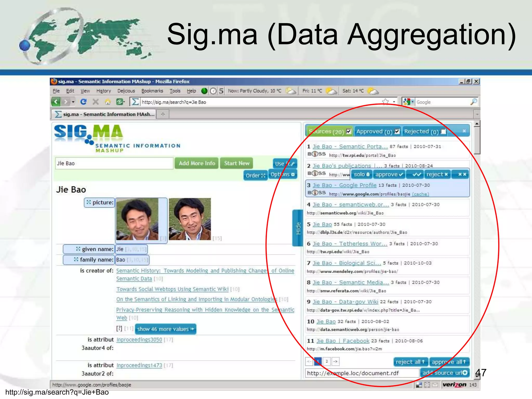Click the Use it button

[x=285, y=164]
